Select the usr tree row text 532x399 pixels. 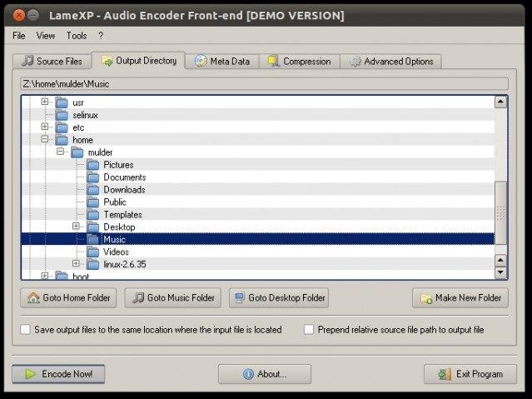[78, 102]
